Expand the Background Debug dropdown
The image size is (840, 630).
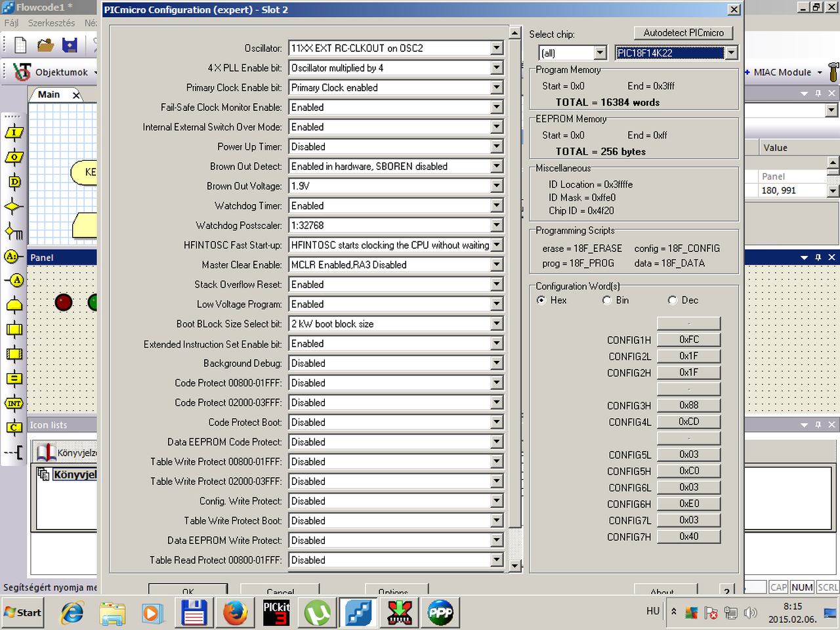coord(497,363)
